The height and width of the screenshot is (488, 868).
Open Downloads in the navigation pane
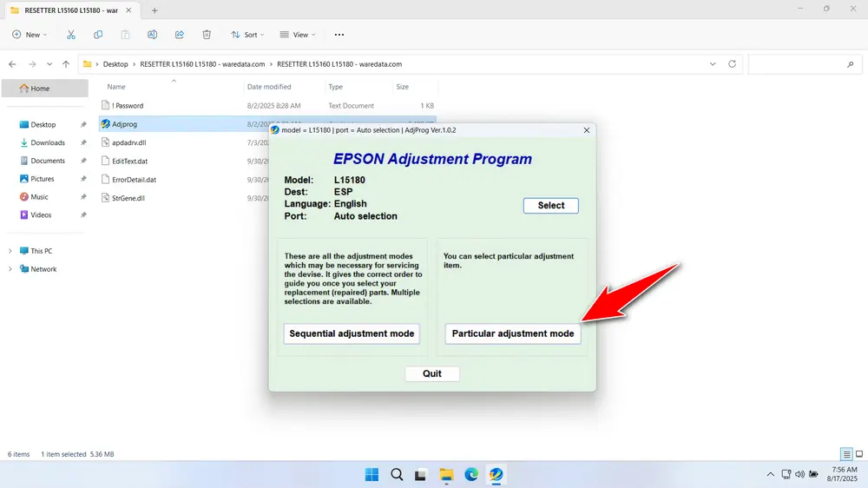pos(48,143)
